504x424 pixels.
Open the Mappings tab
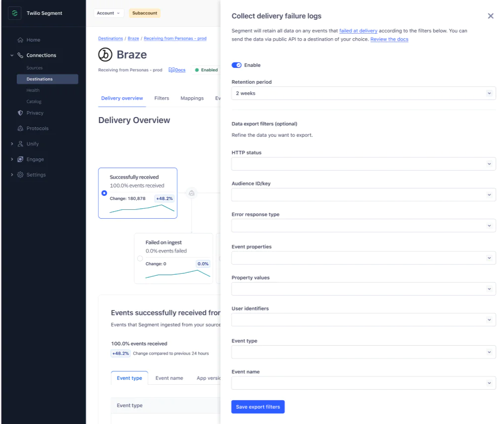click(192, 98)
